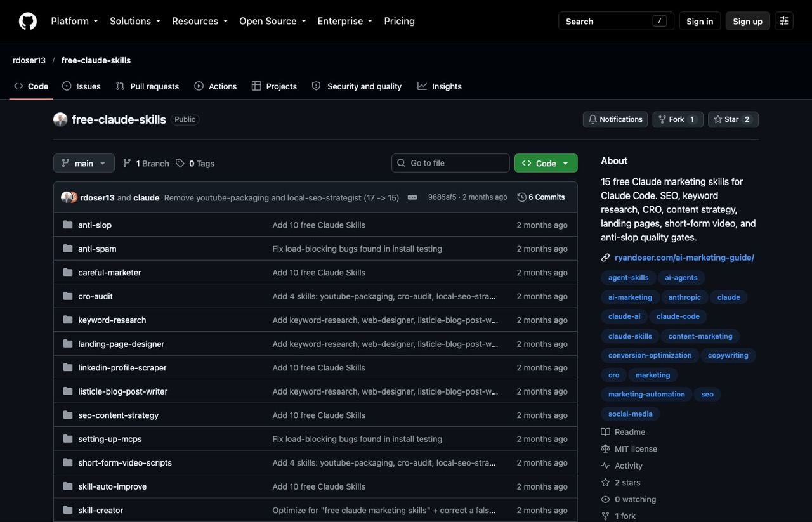Click the Notifications button
This screenshot has height=522, width=812.
click(615, 119)
